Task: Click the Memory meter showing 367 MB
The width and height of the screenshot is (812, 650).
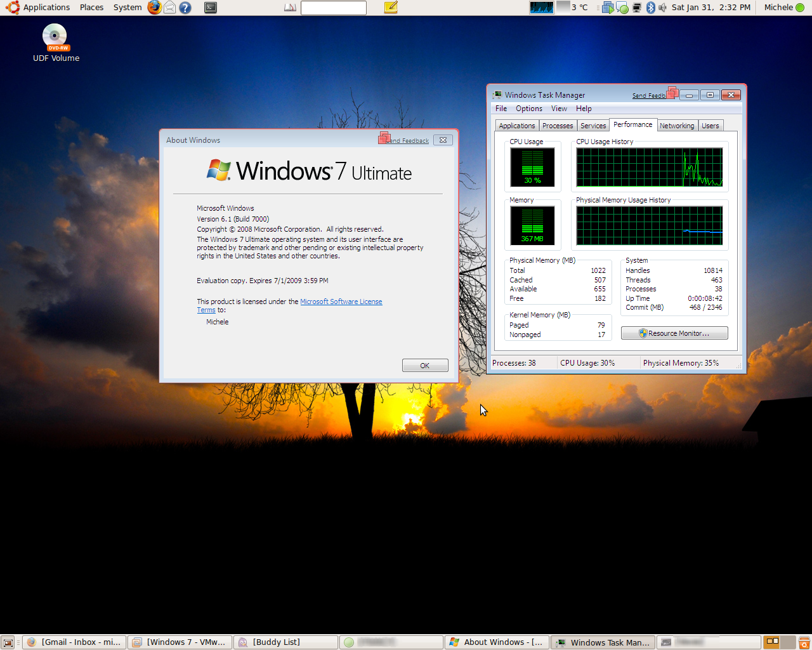Action: click(533, 225)
